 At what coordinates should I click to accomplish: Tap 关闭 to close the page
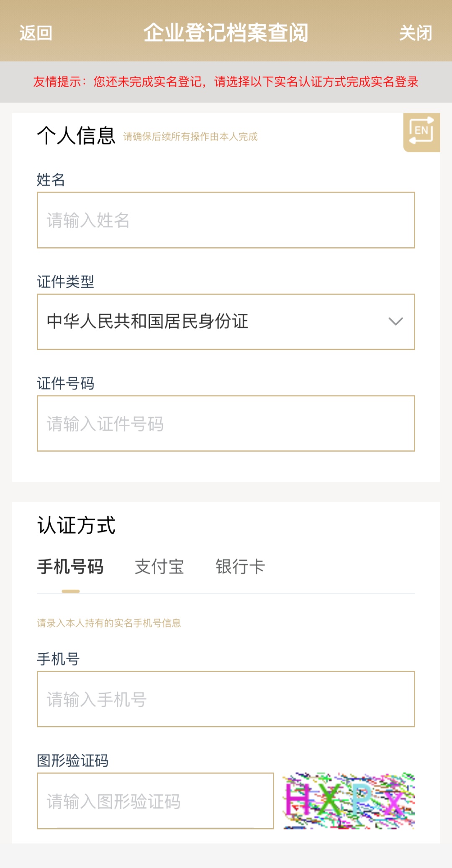click(415, 33)
